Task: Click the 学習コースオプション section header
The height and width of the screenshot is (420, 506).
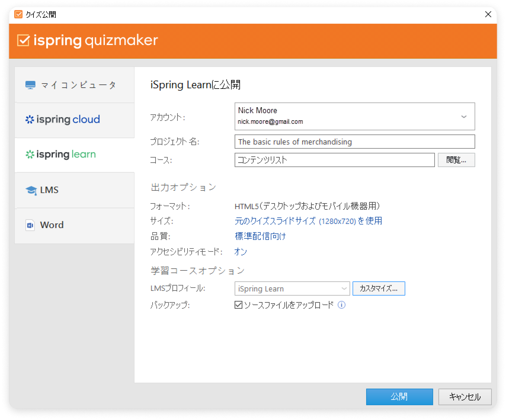Action: pos(198,271)
